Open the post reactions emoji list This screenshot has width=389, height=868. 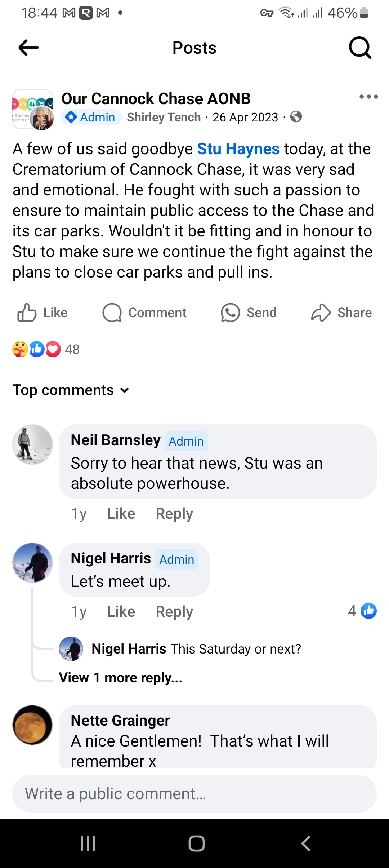(37, 349)
